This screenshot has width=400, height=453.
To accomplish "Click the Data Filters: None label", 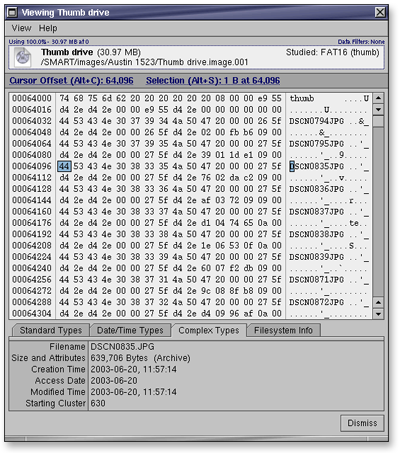I will (x=361, y=42).
